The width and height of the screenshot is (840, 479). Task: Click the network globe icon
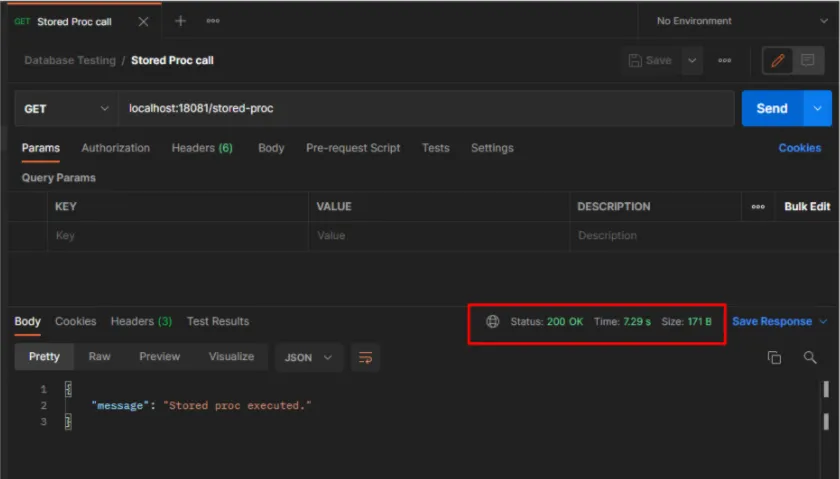492,321
